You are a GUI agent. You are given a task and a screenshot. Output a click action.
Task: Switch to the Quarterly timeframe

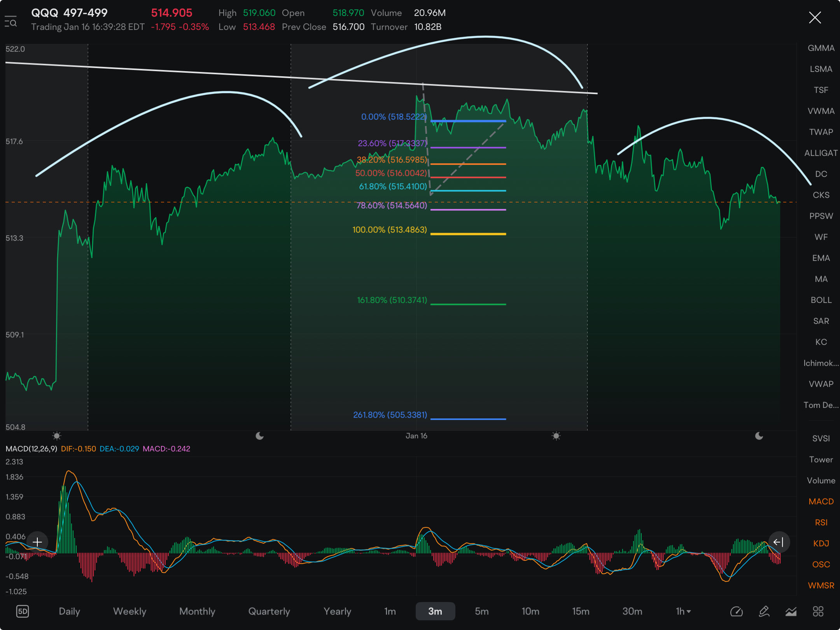coord(269,611)
